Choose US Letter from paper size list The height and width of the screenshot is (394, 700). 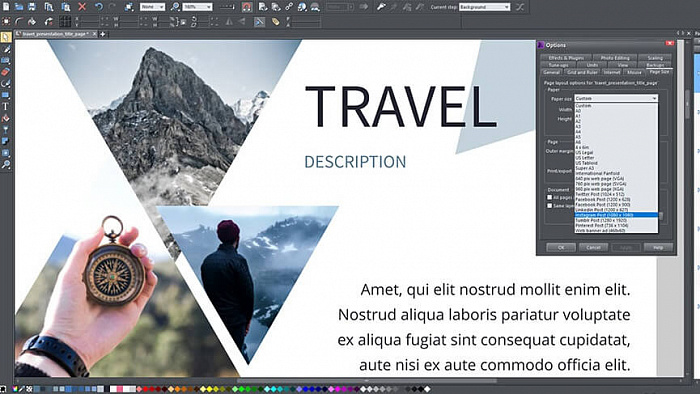coord(616,158)
